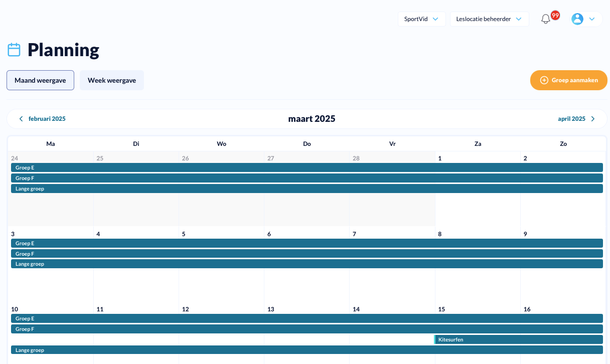Click the Planning page heading
Screen dimensions: 610x364
[63, 50]
